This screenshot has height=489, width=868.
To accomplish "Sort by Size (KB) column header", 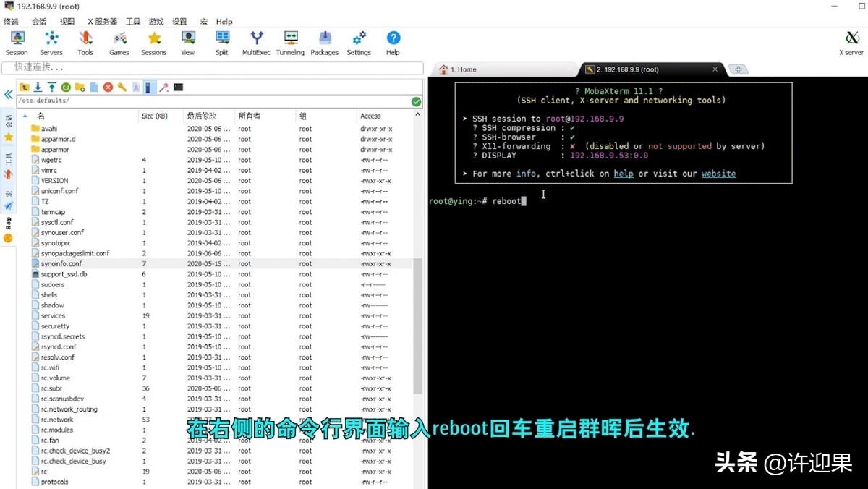I will click(x=155, y=116).
